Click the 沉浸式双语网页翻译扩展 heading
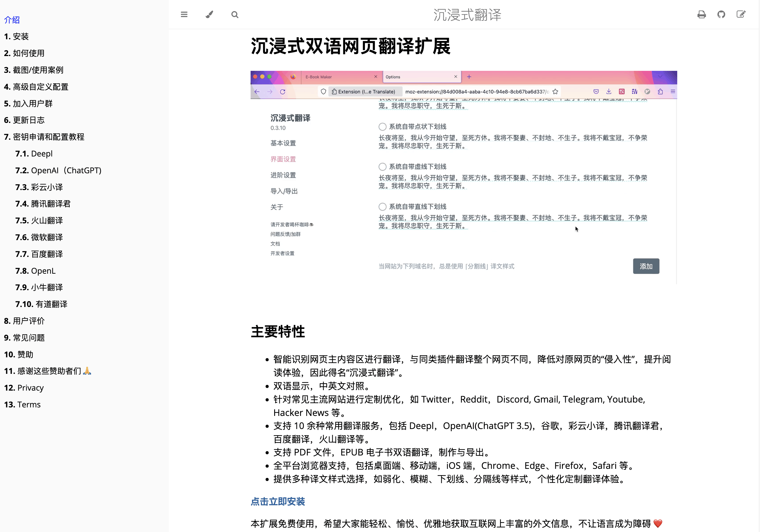The width and height of the screenshot is (760, 532). point(350,46)
